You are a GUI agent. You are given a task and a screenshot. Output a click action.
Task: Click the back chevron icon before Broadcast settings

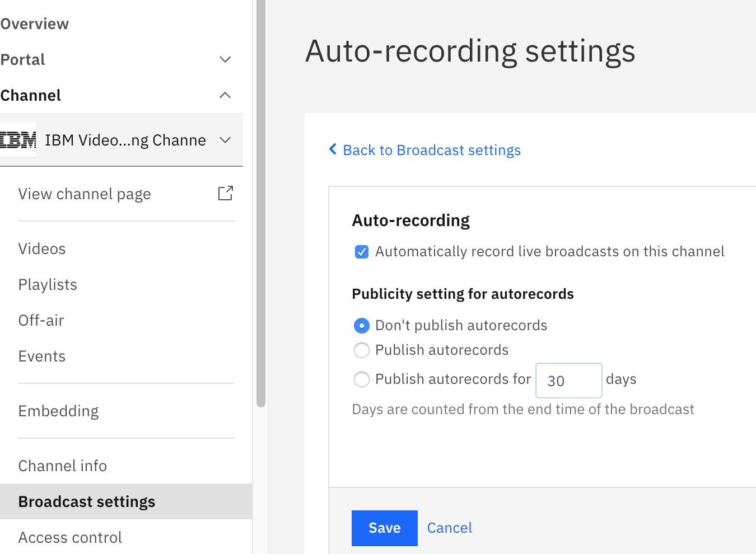pos(333,149)
